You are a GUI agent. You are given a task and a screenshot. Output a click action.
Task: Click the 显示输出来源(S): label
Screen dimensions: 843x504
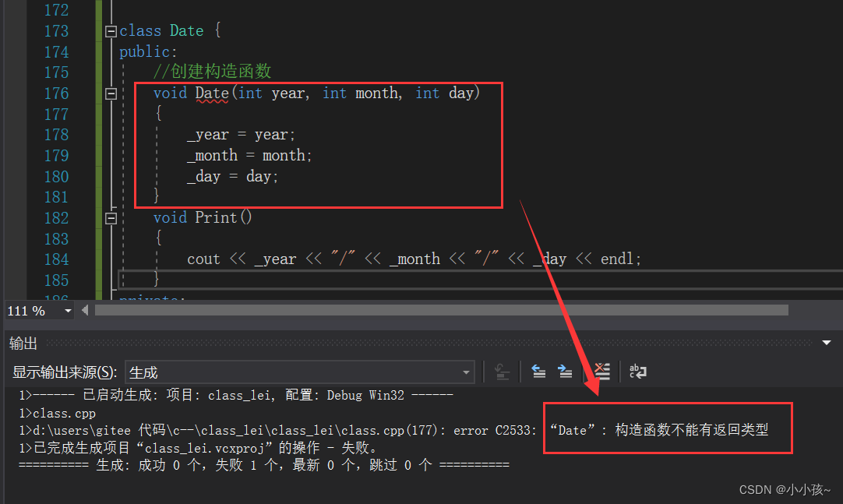click(x=65, y=372)
